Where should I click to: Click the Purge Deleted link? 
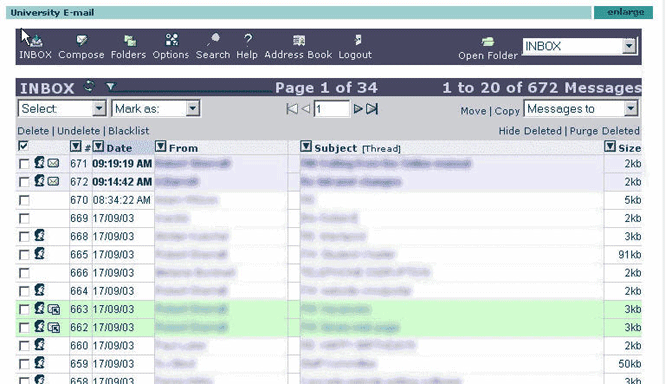coord(604,131)
